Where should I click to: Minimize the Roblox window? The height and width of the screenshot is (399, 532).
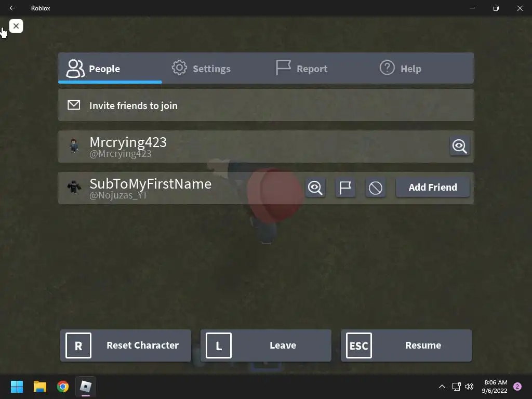pyautogui.click(x=472, y=8)
